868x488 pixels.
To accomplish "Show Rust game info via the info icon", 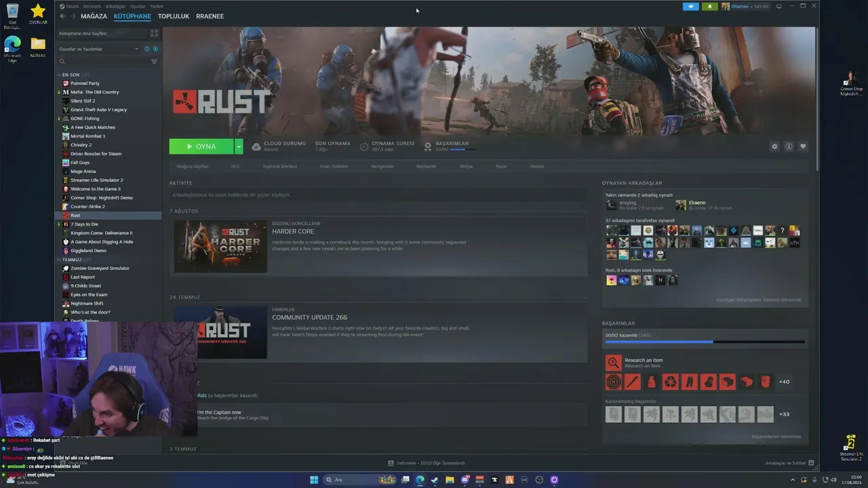I will pyautogui.click(x=789, y=146).
